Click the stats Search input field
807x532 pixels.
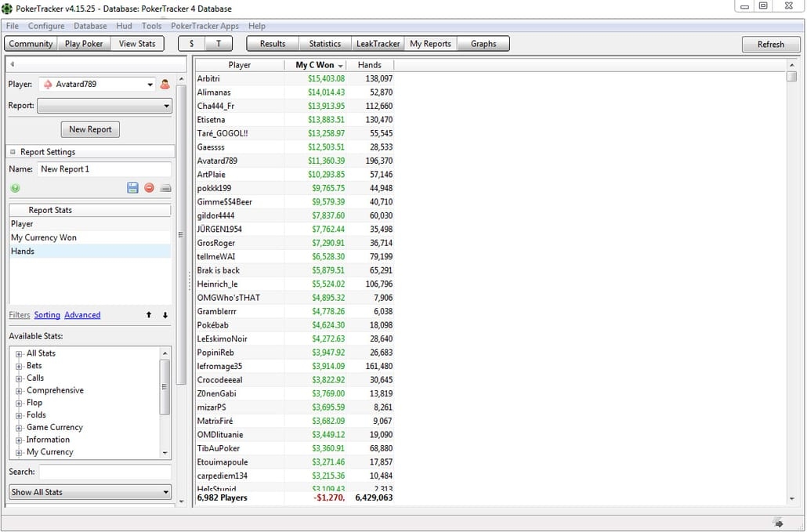pyautogui.click(x=105, y=472)
